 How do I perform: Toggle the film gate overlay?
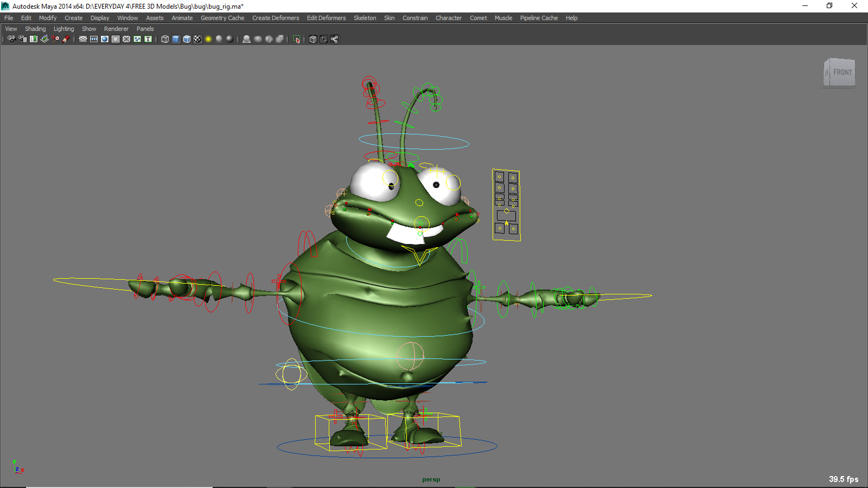click(x=93, y=39)
